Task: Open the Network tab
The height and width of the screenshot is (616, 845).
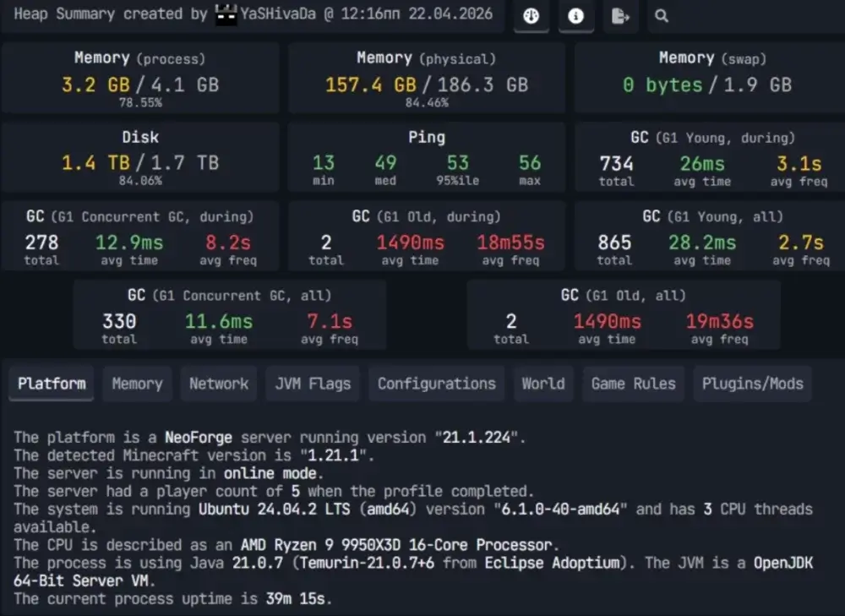Action: pos(219,384)
